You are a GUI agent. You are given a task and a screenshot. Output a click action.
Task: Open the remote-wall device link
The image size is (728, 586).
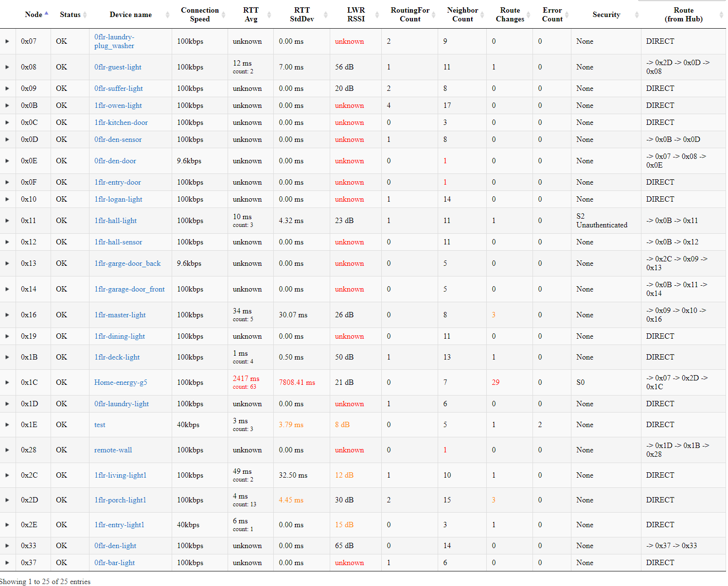pyautogui.click(x=113, y=450)
